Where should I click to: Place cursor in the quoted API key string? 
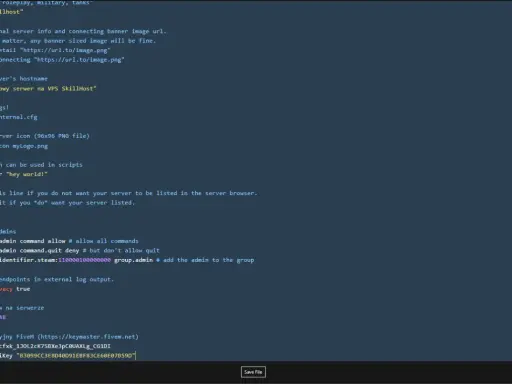point(76,356)
